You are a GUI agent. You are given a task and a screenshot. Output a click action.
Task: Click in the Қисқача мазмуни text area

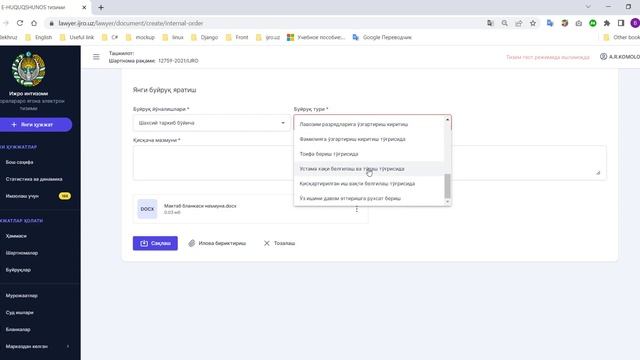coord(369,162)
